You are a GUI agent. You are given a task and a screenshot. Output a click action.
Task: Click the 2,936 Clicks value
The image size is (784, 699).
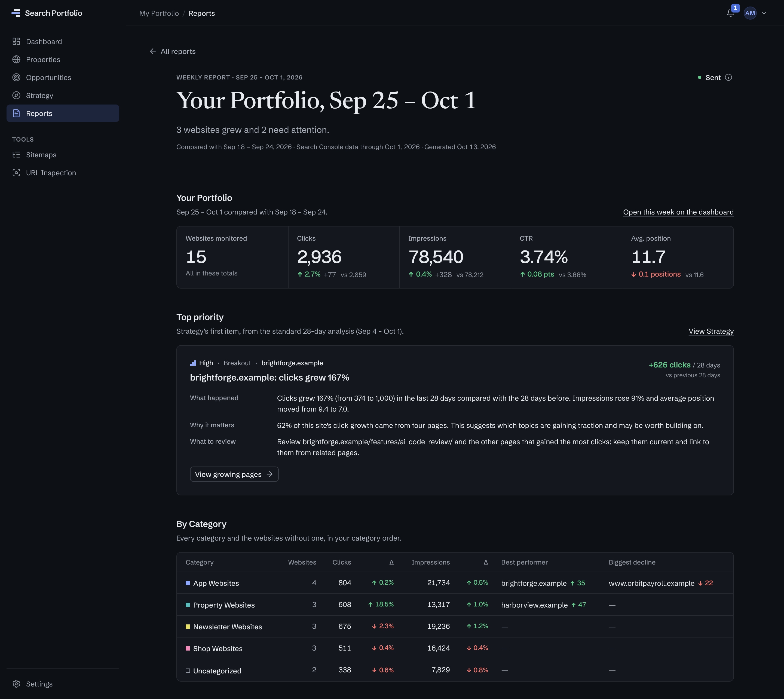(x=319, y=257)
